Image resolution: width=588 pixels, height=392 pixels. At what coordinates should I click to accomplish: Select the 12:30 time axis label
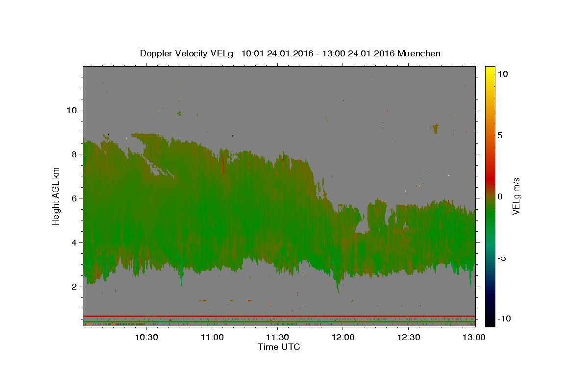(409, 337)
